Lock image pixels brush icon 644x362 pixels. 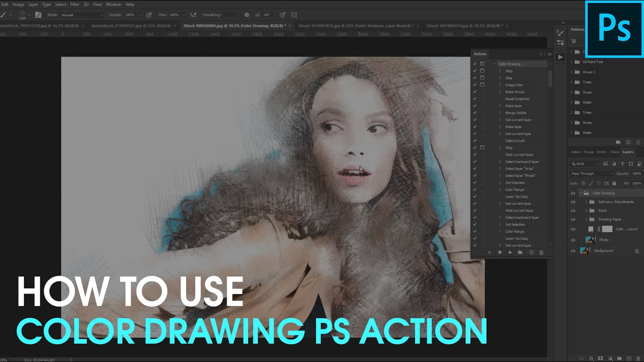[x=591, y=183]
